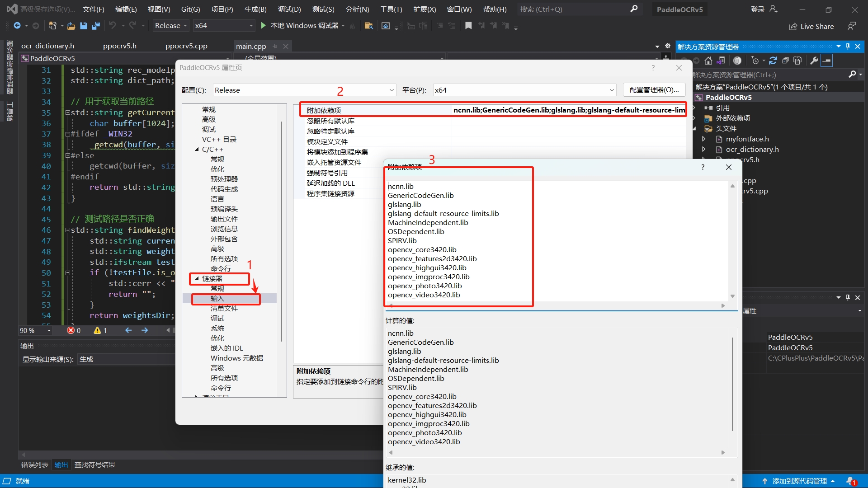Click show all files icon in Solution Explorer
Viewport: 868px width, 488px height.
(x=797, y=61)
